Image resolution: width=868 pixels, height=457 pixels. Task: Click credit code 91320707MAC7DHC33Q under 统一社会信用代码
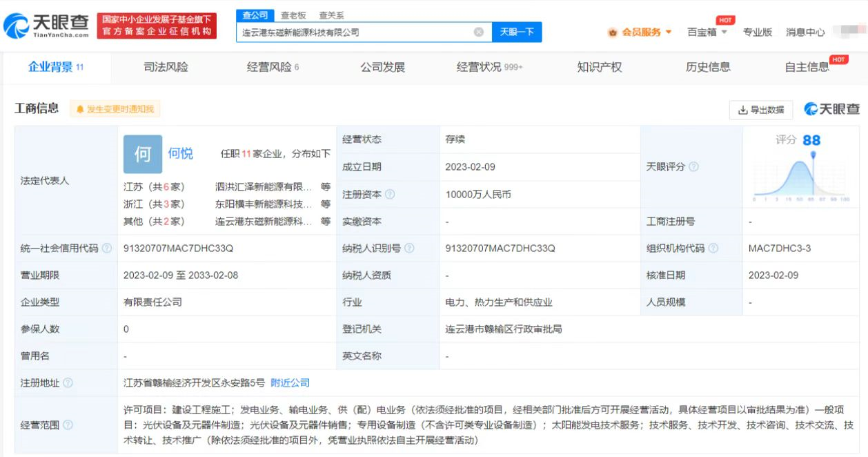[x=179, y=249]
